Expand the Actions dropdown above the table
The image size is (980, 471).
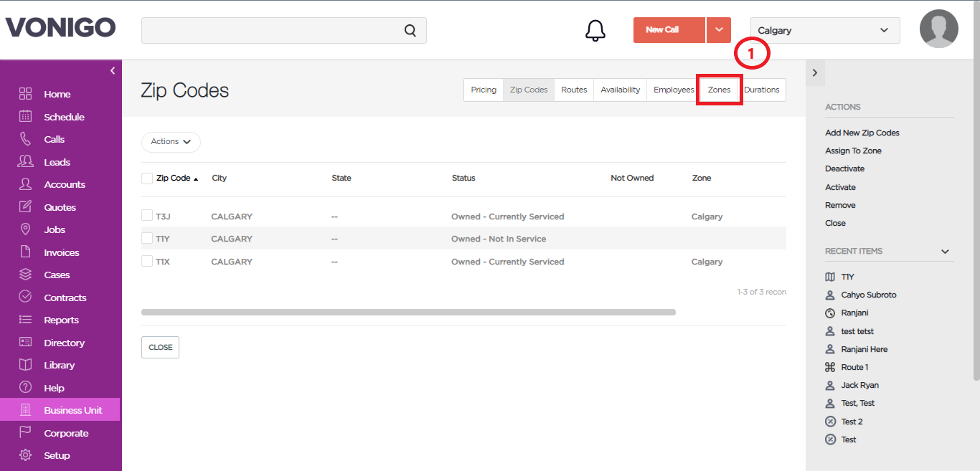point(171,142)
